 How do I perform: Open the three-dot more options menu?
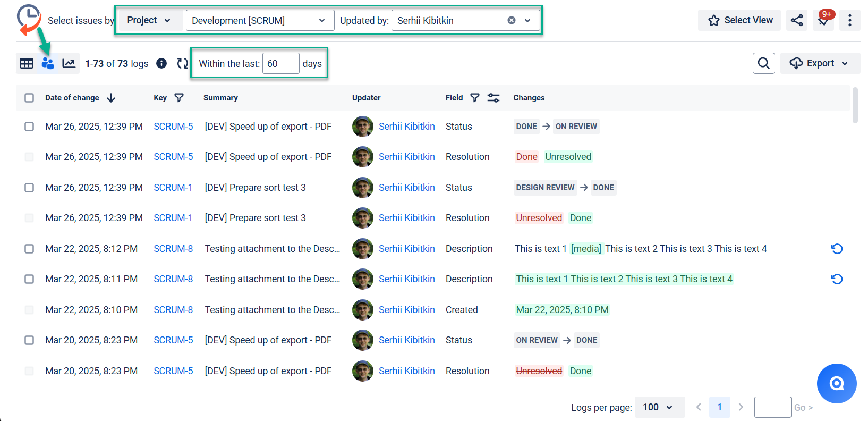tap(849, 20)
